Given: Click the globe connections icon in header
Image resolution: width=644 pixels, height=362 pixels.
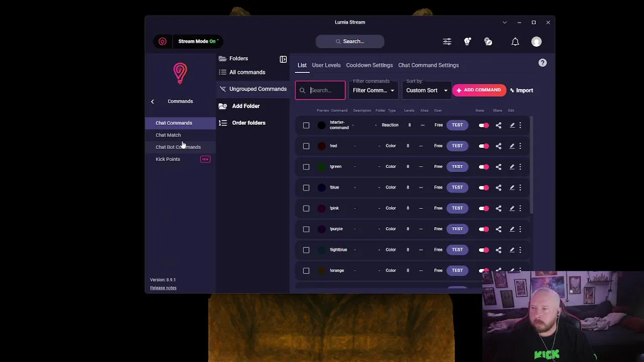Looking at the screenshot, I should click(488, 42).
